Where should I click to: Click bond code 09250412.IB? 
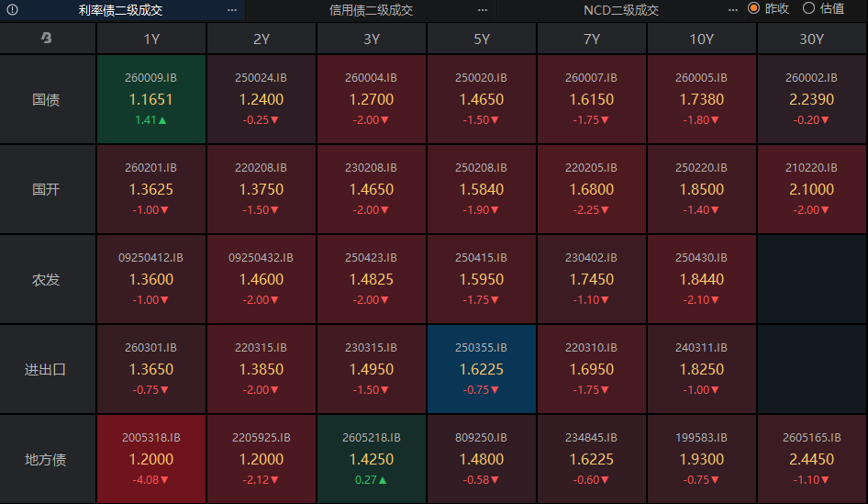[x=150, y=258]
